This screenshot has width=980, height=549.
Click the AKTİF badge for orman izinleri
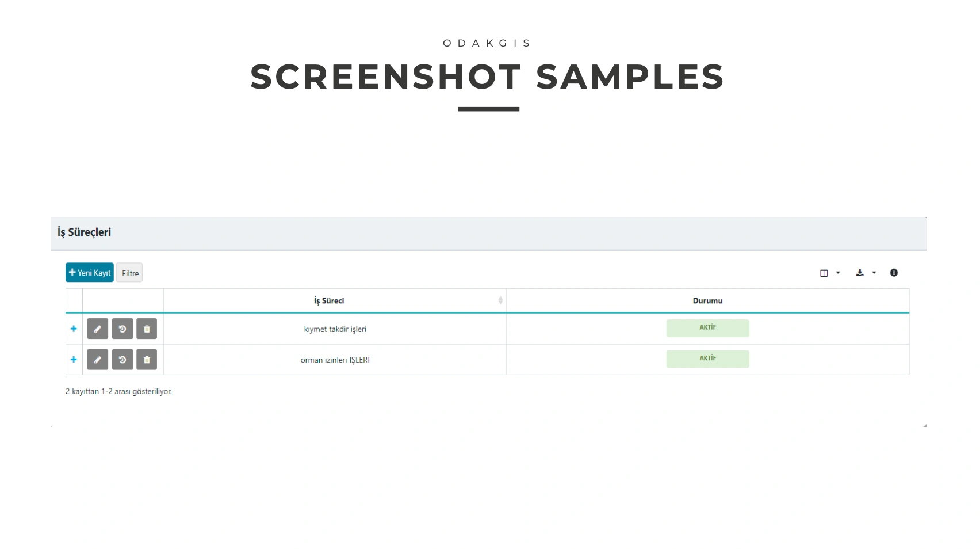point(707,359)
